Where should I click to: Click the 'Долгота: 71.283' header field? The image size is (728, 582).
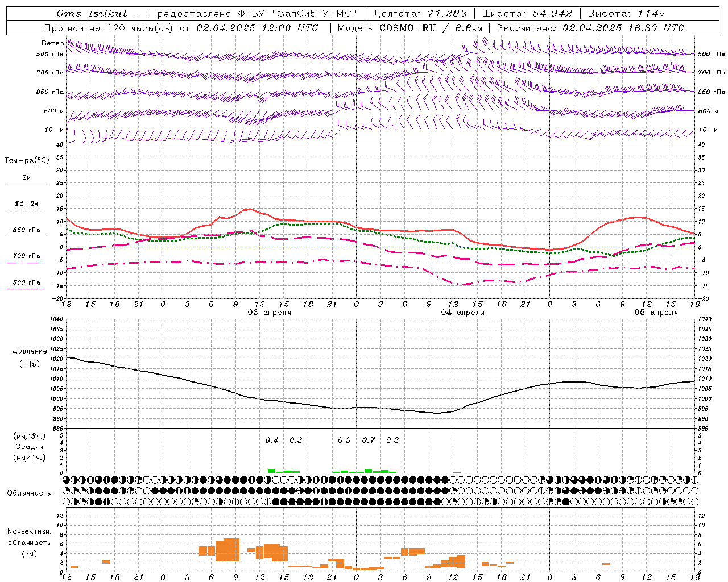(420, 14)
